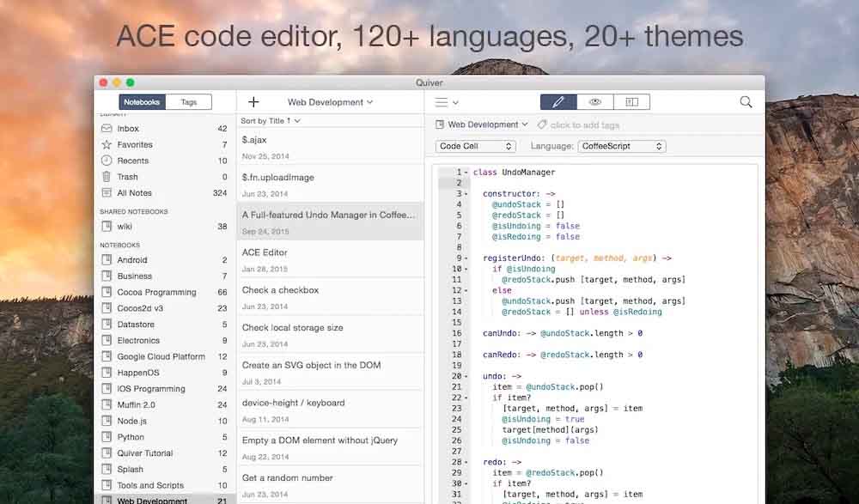
Task: Open Recents clock icon
Action: 107,161
